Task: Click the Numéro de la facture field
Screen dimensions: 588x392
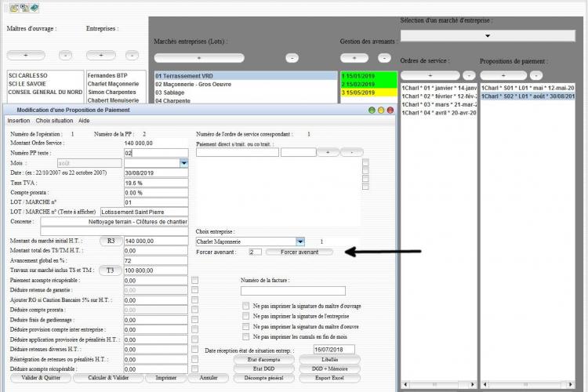Action: 293,291
